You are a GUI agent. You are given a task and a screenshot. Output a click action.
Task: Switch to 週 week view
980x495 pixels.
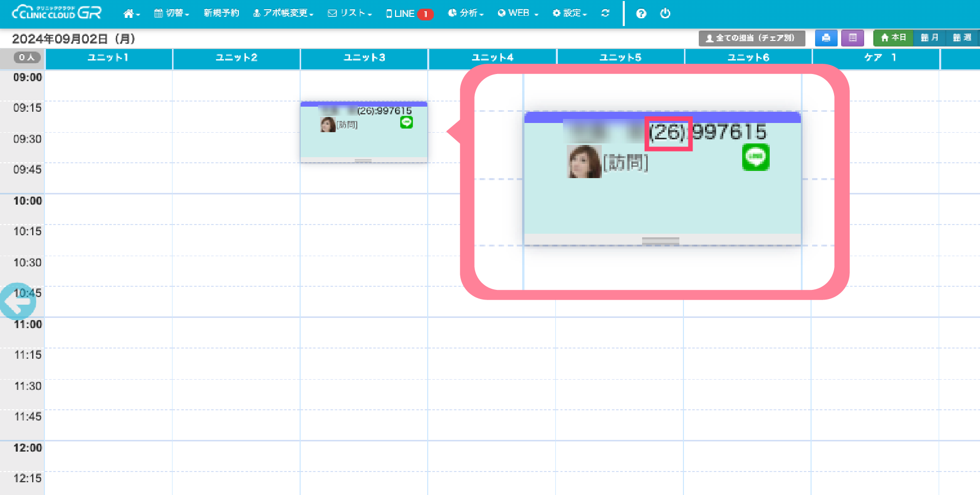[962, 38]
